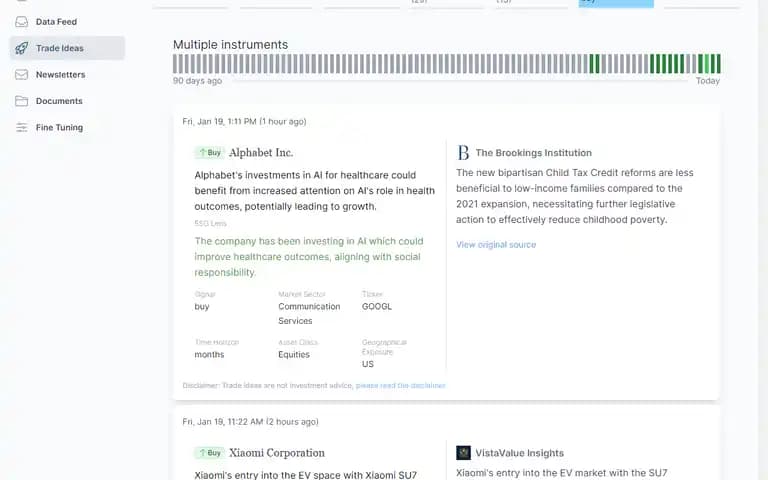The height and width of the screenshot is (480, 768).
Task: Open Alphabet Inc. trade idea title
Action: (261, 152)
